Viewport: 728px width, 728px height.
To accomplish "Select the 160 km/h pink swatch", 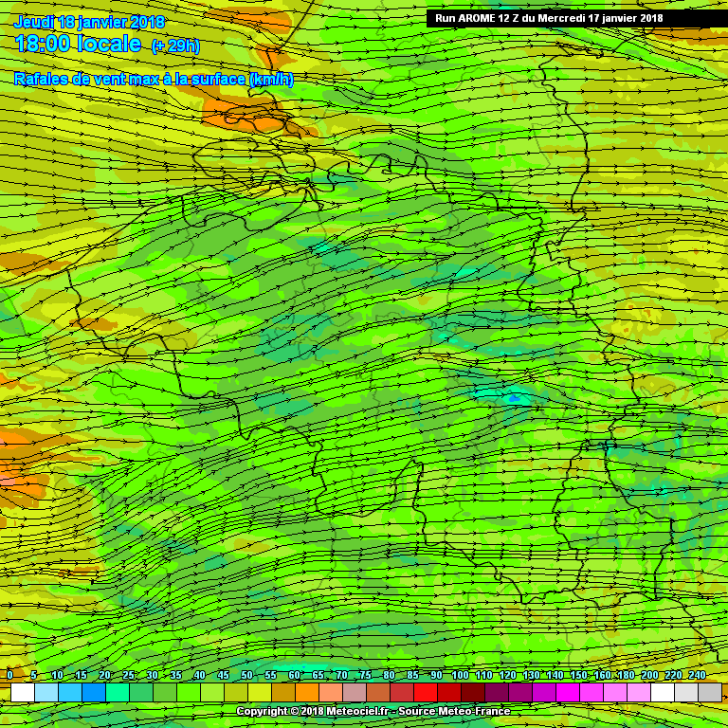I will tap(615, 692).
